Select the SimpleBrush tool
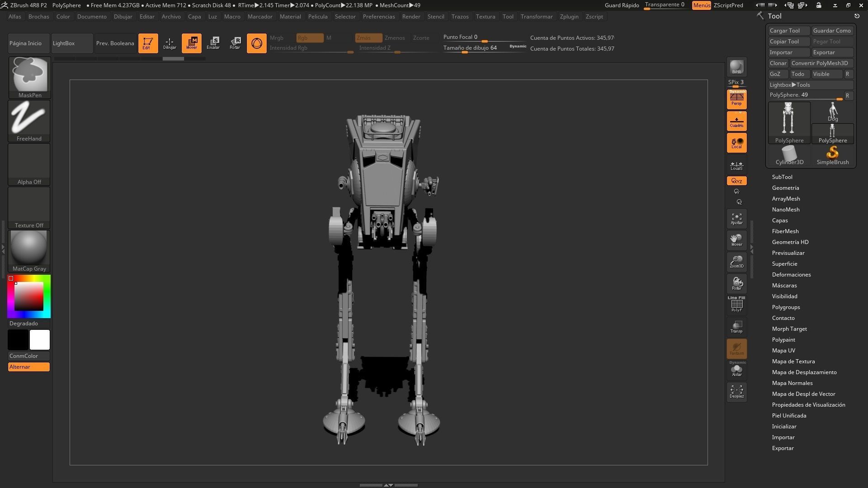The height and width of the screenshot is (488, 868). pyautogui.click(x=833, y=155)
